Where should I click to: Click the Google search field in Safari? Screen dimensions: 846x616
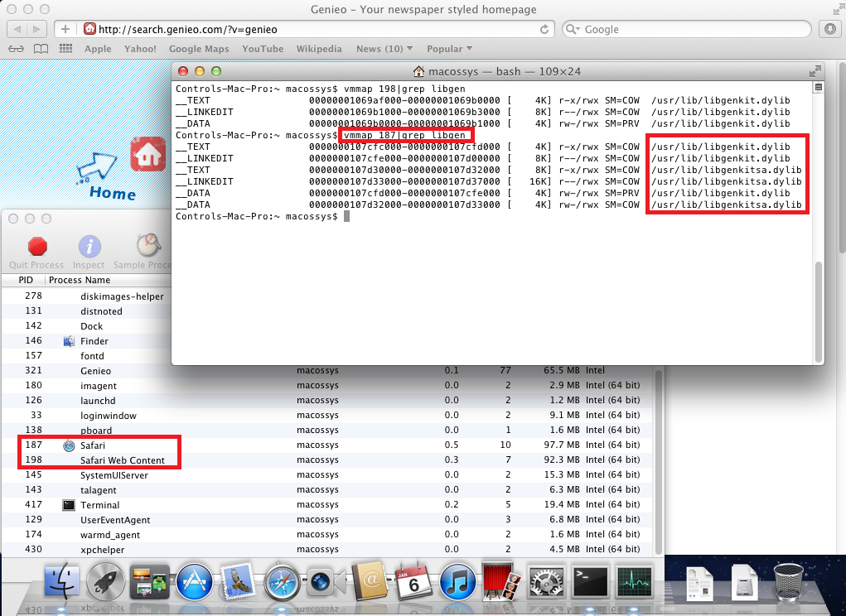point(686,29)
